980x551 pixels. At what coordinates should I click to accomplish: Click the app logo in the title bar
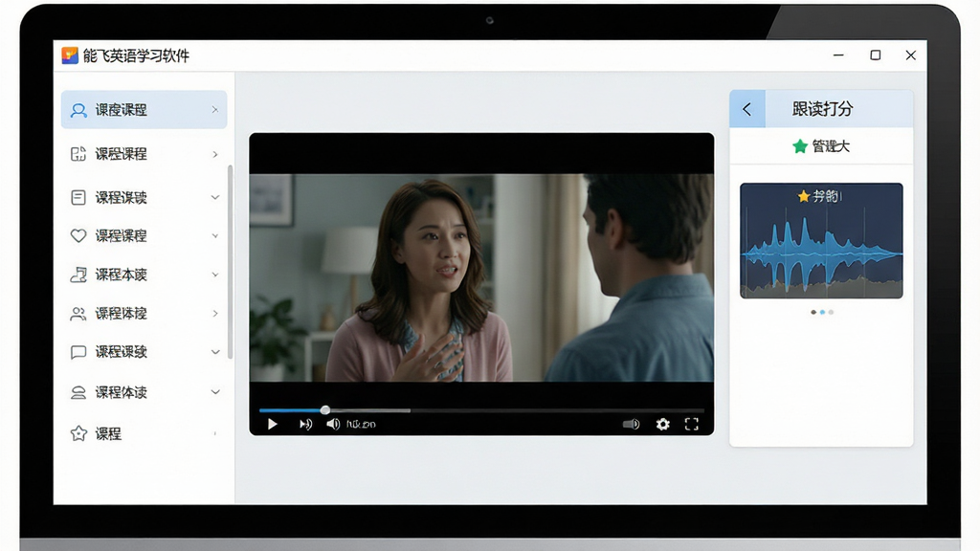point(70,55)
